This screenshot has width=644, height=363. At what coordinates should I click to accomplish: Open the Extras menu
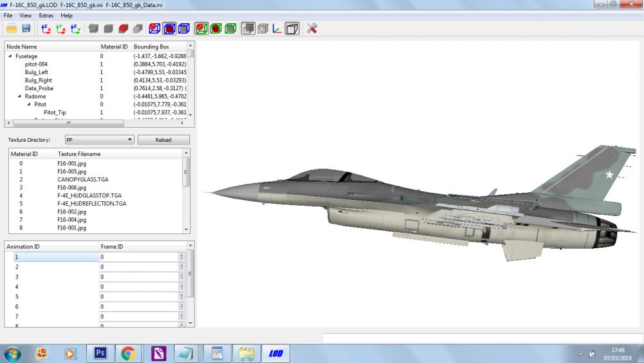point(46,15)
